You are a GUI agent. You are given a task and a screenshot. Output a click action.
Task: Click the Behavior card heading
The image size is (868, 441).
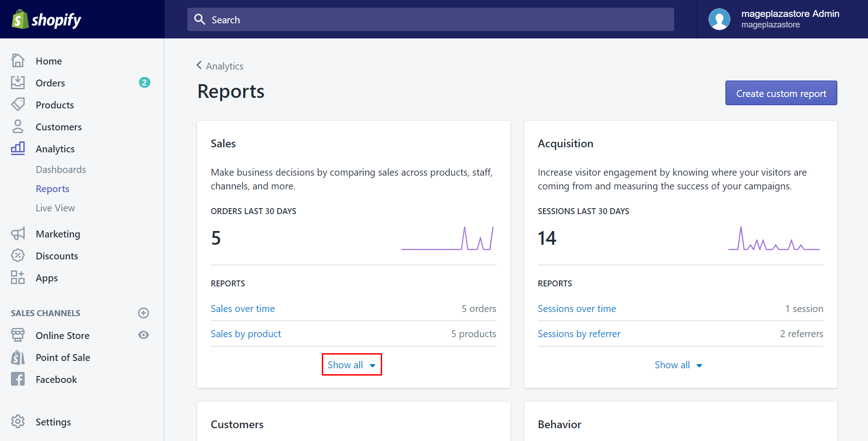[x=559, y=424]
